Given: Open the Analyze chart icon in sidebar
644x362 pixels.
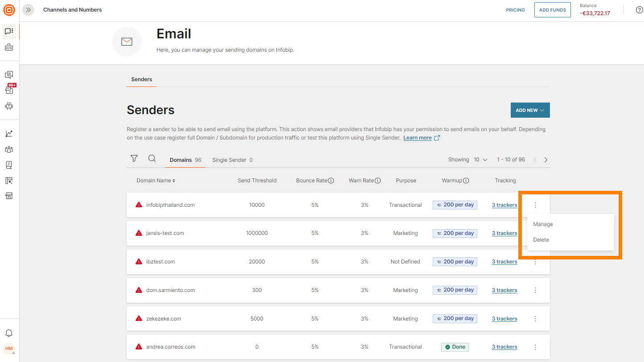Looking at the screenshot, I should pyautogui.click(x=9, y=133).
